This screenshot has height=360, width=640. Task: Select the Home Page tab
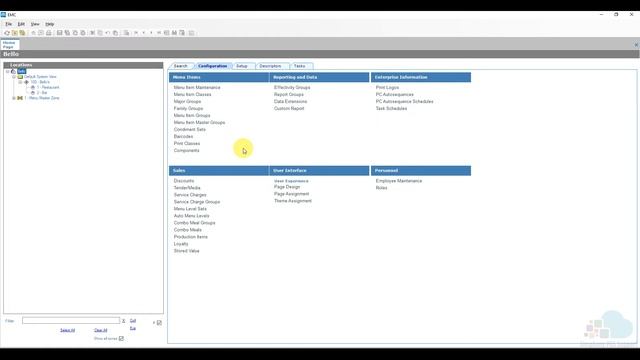click(x=9, y=44)
